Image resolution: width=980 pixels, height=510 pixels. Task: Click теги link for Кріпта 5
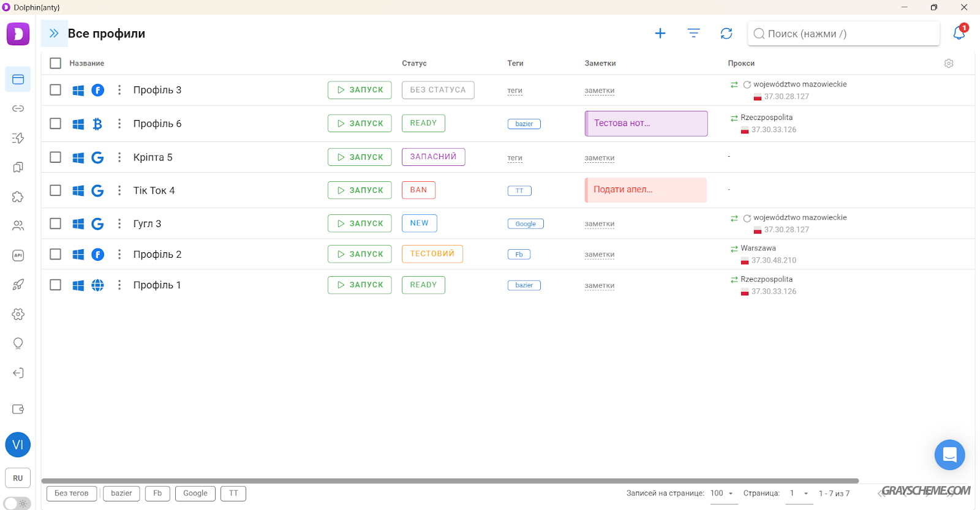pyautogui.click(x=514, y=158)
